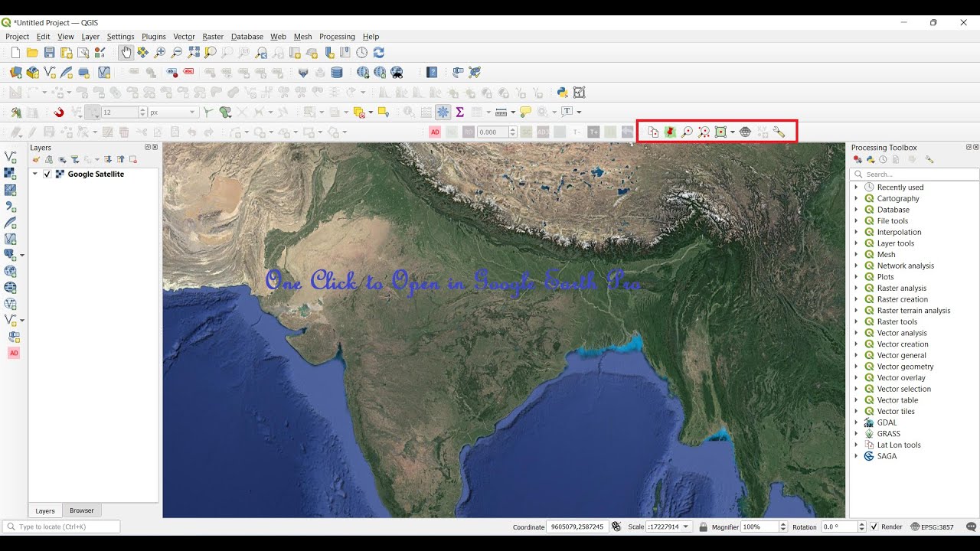980x551 pixels.
Task: Expand the GDAL provider group
Action: (x=857, y=422)
